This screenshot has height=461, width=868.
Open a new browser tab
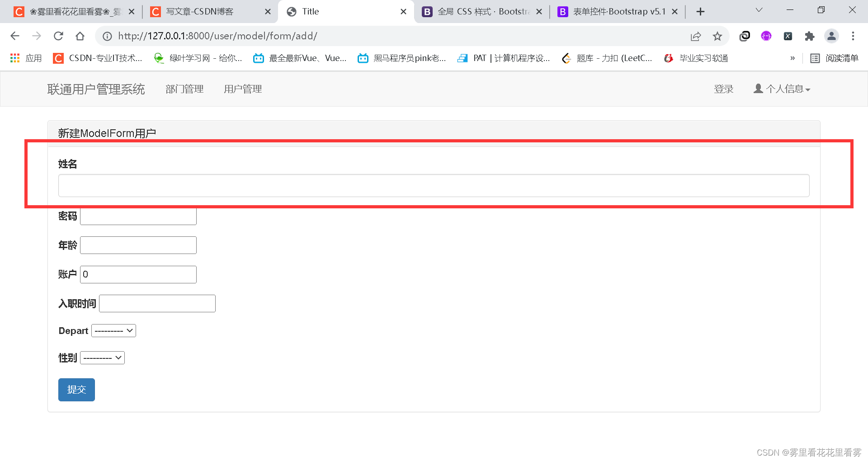tap(700, 12)
